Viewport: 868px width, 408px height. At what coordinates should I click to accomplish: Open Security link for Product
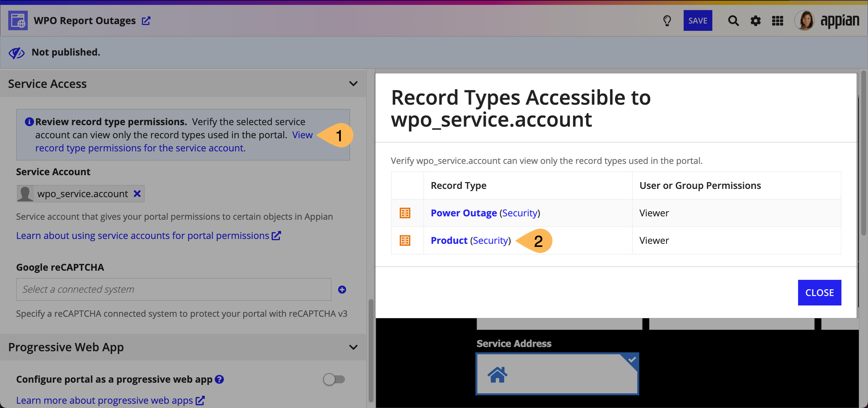coord(490,240)
